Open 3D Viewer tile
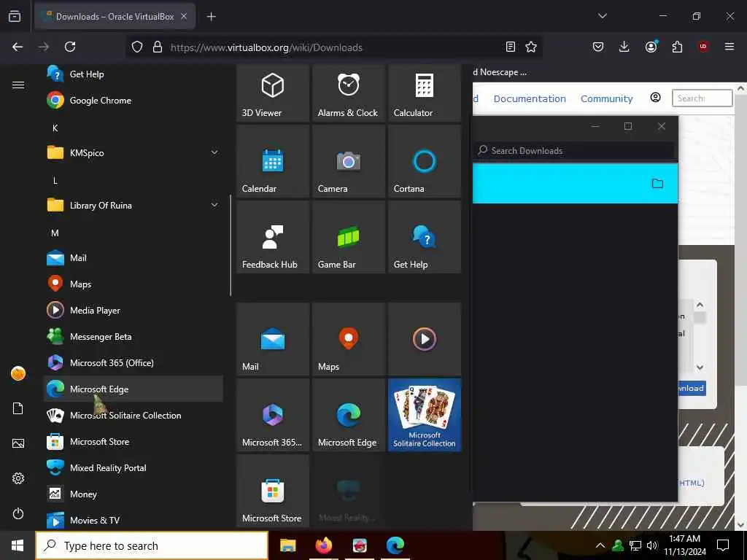 (x=273, y=93)
